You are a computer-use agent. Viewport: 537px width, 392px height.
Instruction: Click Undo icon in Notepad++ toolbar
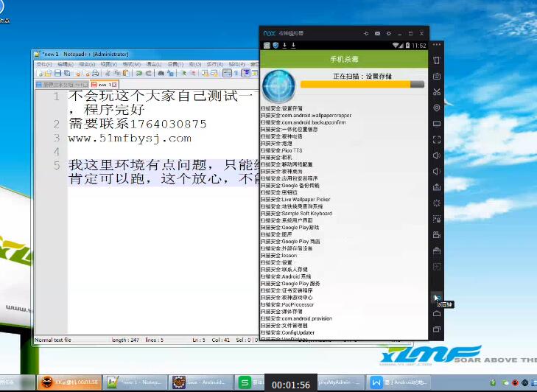(x=139, y=73)
